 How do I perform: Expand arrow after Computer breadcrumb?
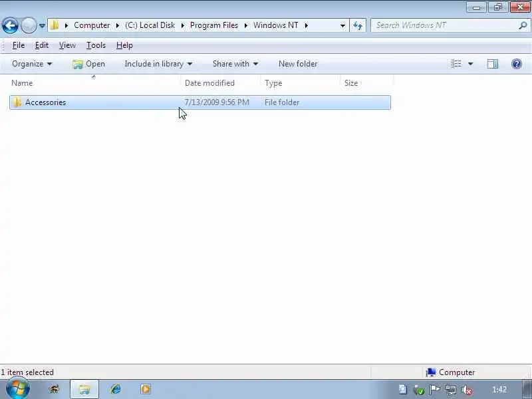click(118, 25)
